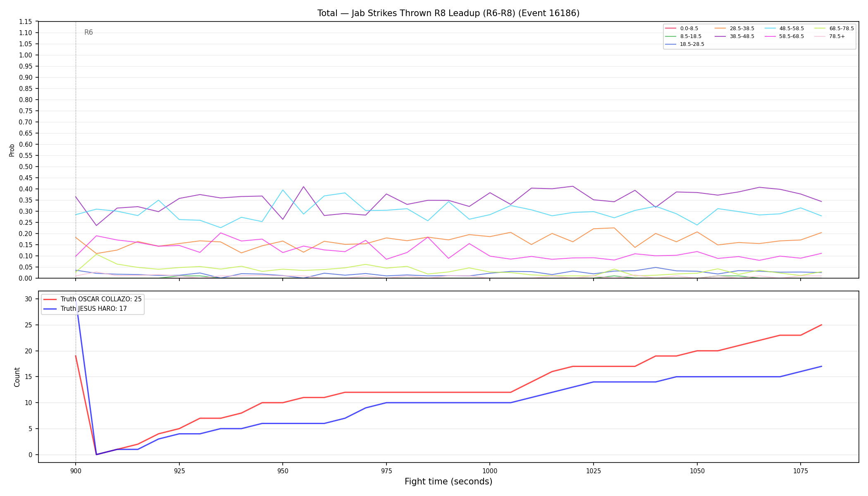Click the 1.00 probability tick label

click(26, 55)
